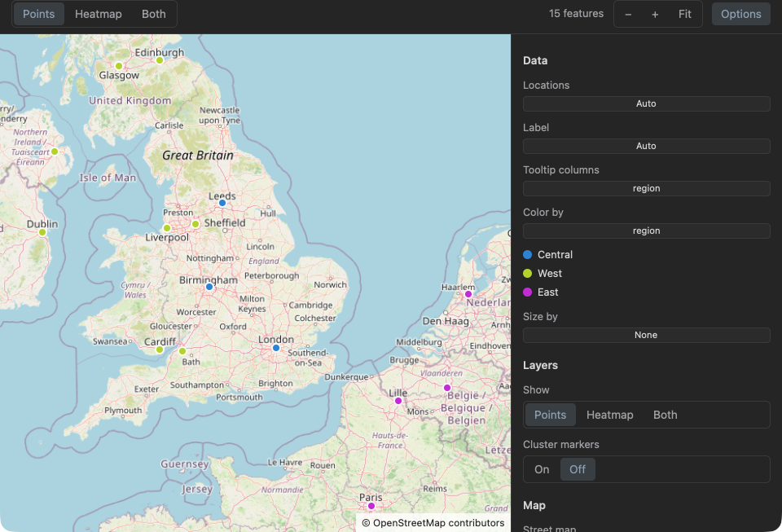Select Heatmap in the Layers Show control
This screenshot has width=782, height=532.
(609, 415)
